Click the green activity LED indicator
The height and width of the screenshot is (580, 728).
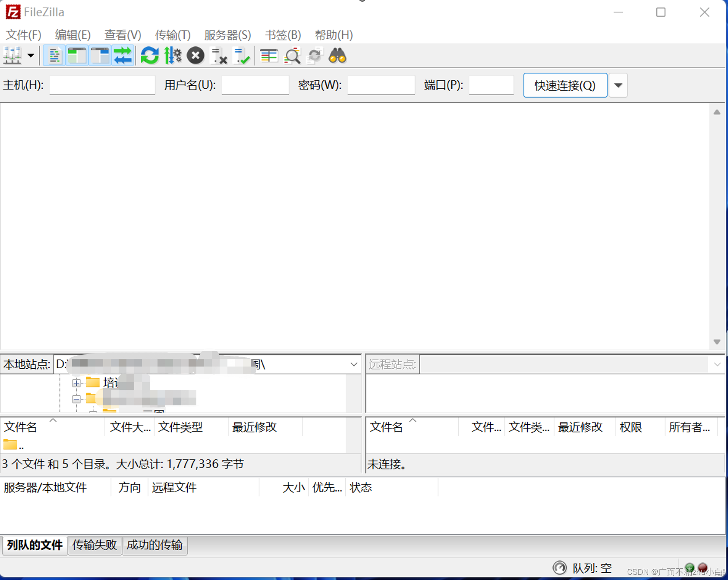[x=689, y=568]
